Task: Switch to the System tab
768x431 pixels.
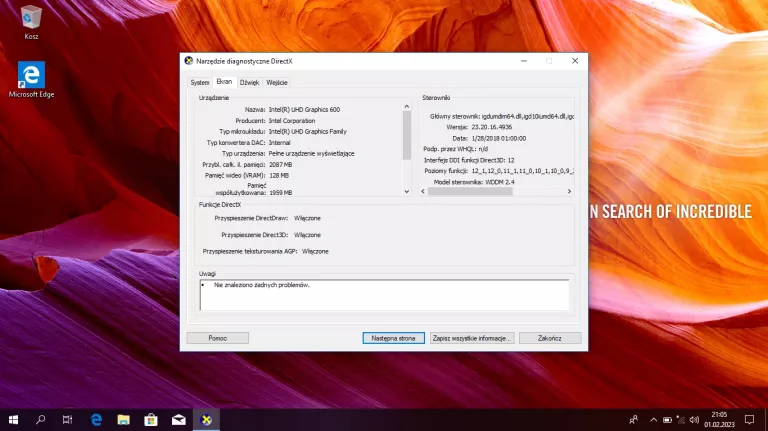Action: pos(200,83)
